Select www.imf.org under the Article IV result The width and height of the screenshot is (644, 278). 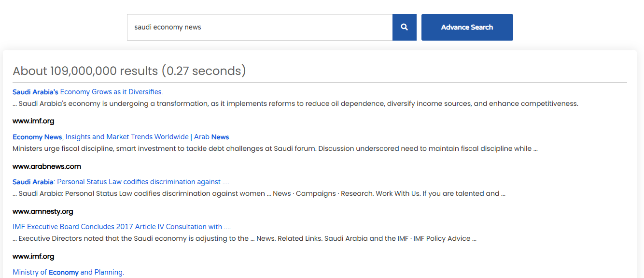point(33,256)
